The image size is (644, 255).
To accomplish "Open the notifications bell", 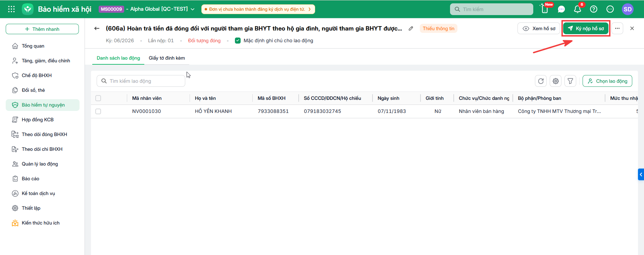I will 578,9.
